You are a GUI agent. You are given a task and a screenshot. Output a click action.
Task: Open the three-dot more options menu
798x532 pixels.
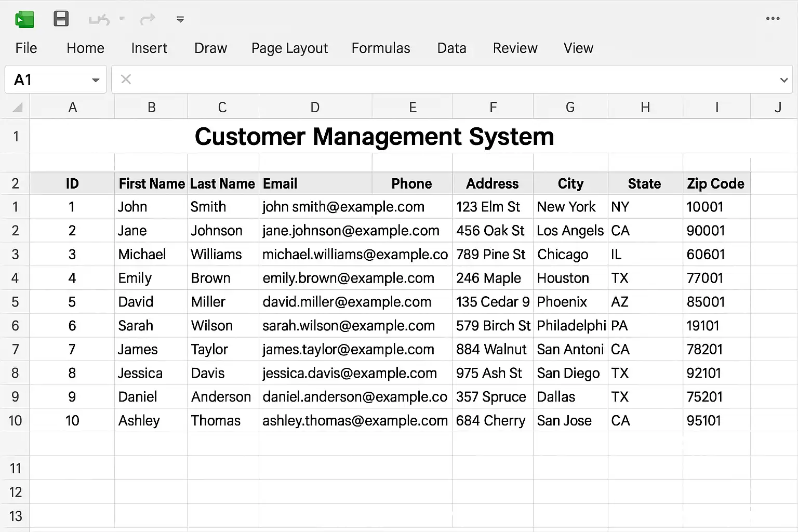coord(773,19)
